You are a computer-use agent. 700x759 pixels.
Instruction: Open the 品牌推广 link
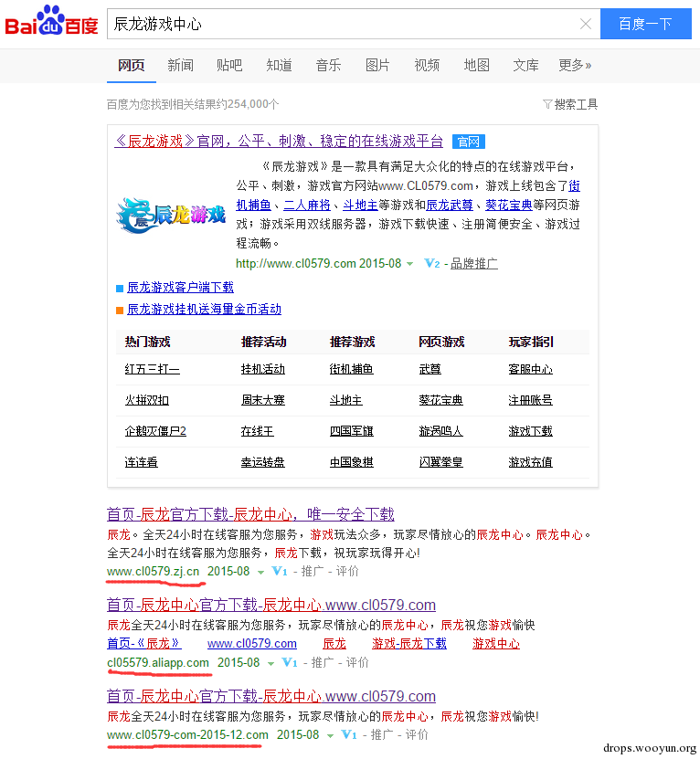(473, 264)
